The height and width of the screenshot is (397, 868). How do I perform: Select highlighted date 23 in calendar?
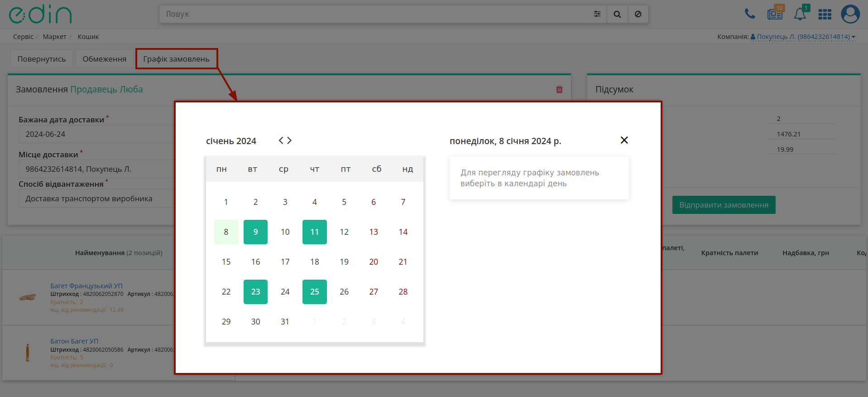click(x=255, y=292)
